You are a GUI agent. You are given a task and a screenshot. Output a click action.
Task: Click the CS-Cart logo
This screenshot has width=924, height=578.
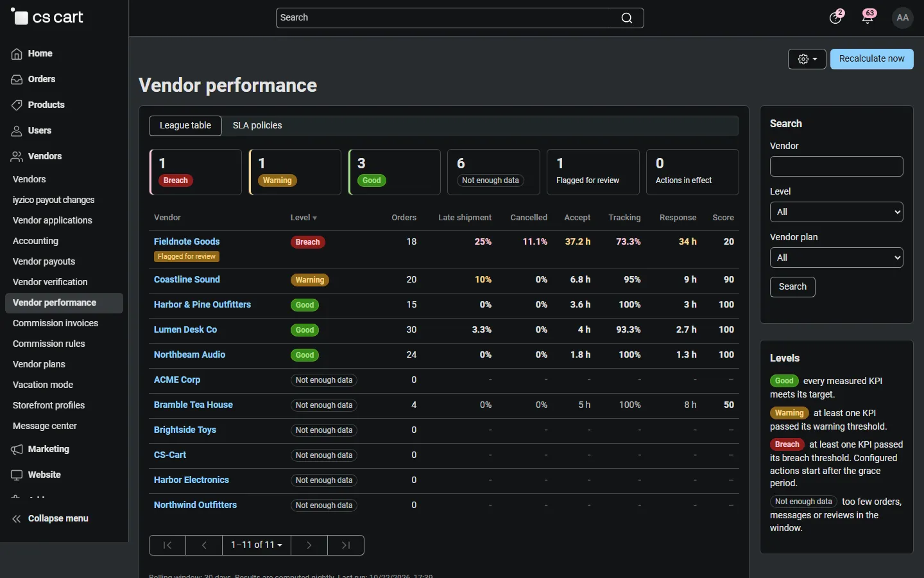pyautogui.click(x=47, y=17)
